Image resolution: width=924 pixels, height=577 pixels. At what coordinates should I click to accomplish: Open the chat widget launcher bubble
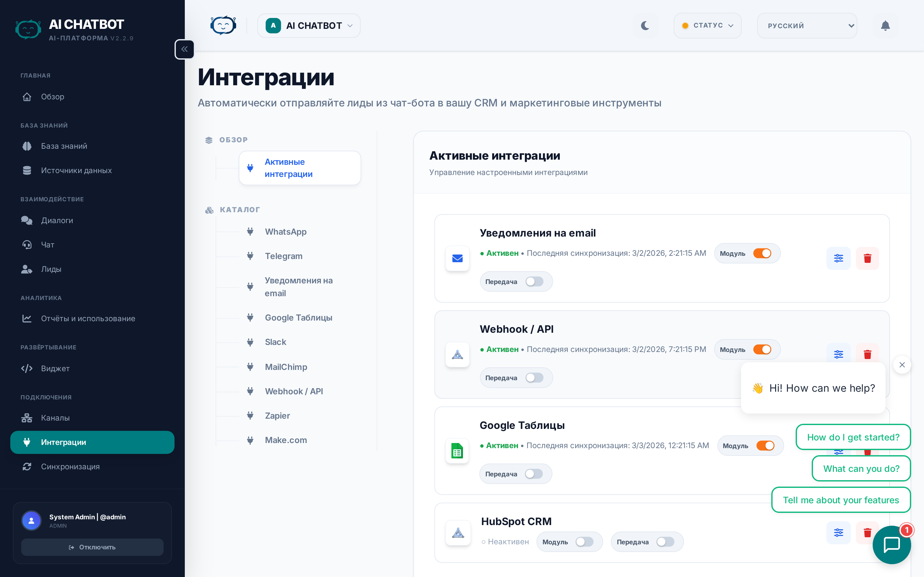[x=891, y=545]
